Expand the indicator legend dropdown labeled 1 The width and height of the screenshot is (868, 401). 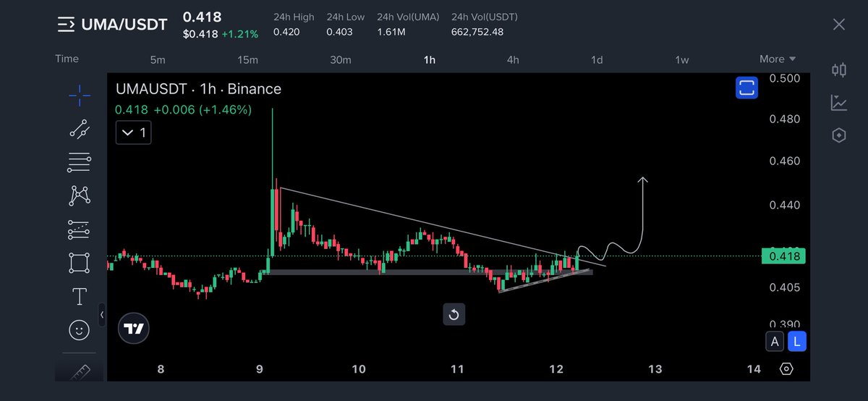(134, 132)
